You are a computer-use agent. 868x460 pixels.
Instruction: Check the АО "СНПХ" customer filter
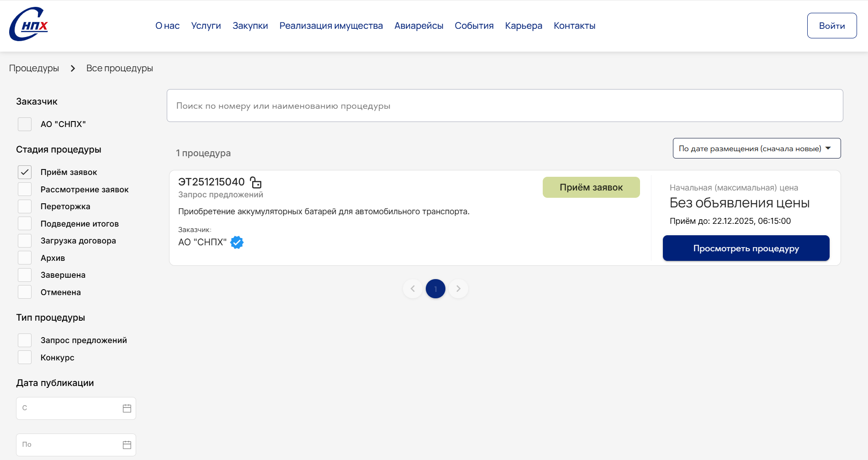[25, 124]
